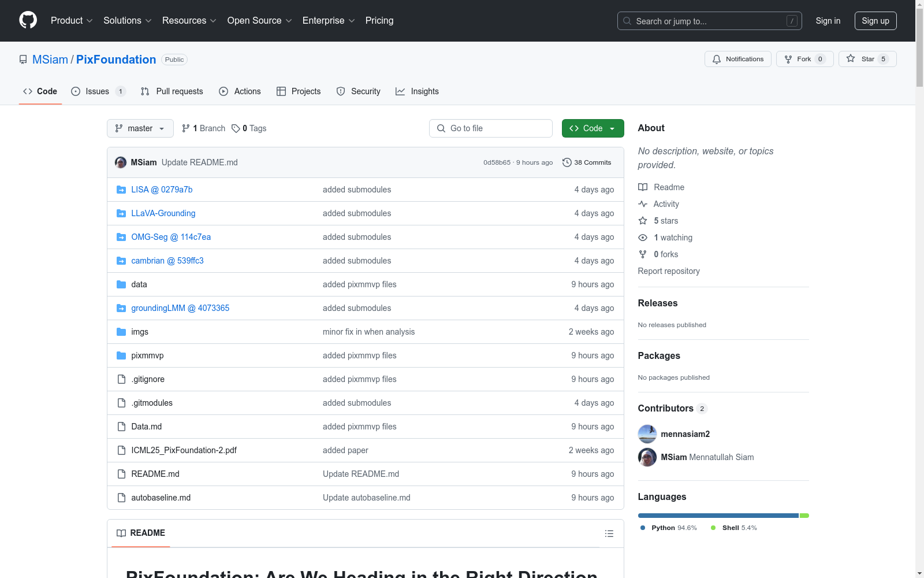Expand the green Code dropdown button
This screenshot has width=924, height=578.
pos(593,128)
